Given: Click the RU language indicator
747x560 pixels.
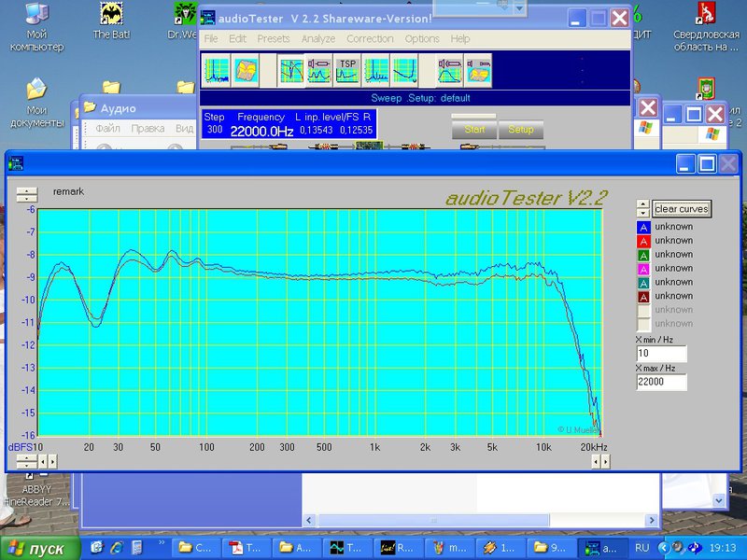Looking at the screenshot, I should click(641, 548).
